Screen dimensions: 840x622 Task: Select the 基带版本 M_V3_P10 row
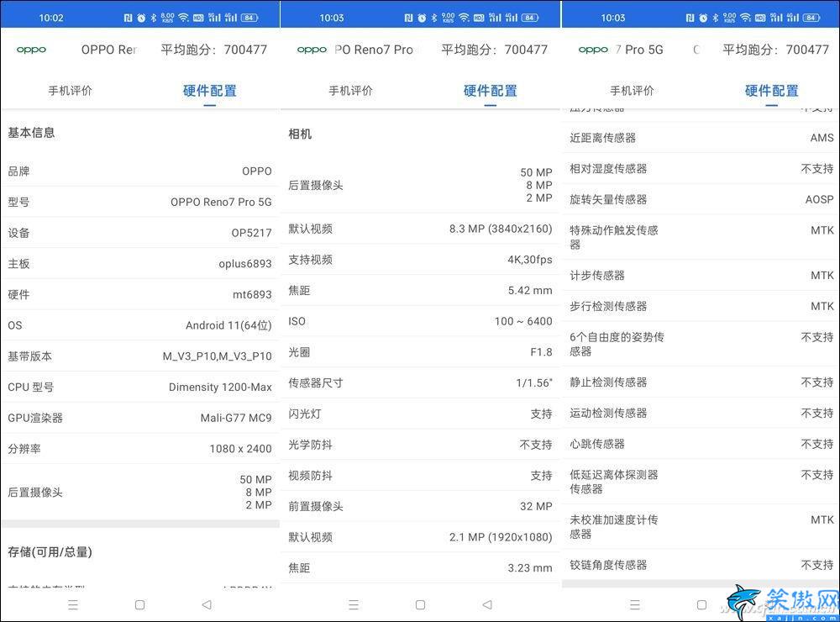(x=139, y=356)
